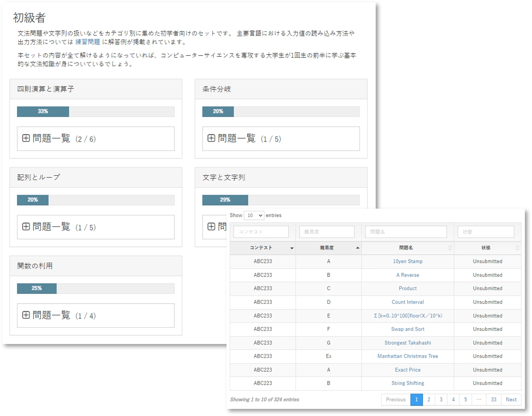The height and width of the screenshot is (416, 532).
Task: Click コンテスト filter input field
Action: [261, 232]
